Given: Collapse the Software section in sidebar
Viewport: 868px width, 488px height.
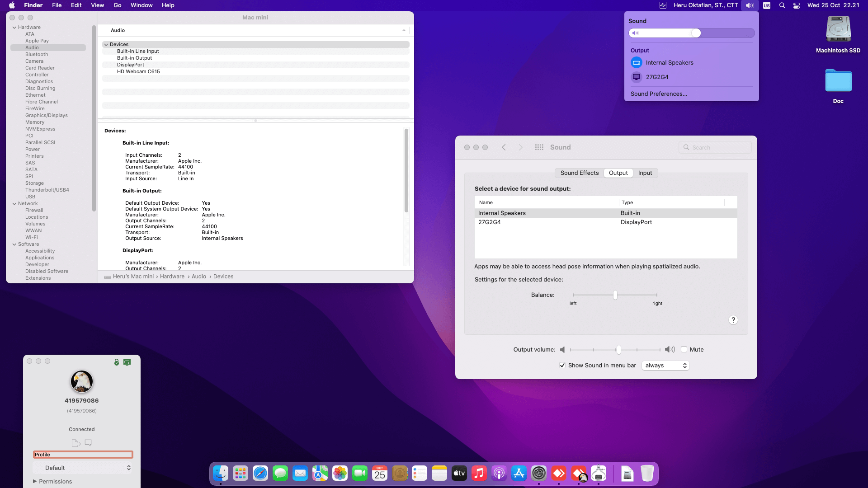Looking at the screenshot, I should click(14, 244).
